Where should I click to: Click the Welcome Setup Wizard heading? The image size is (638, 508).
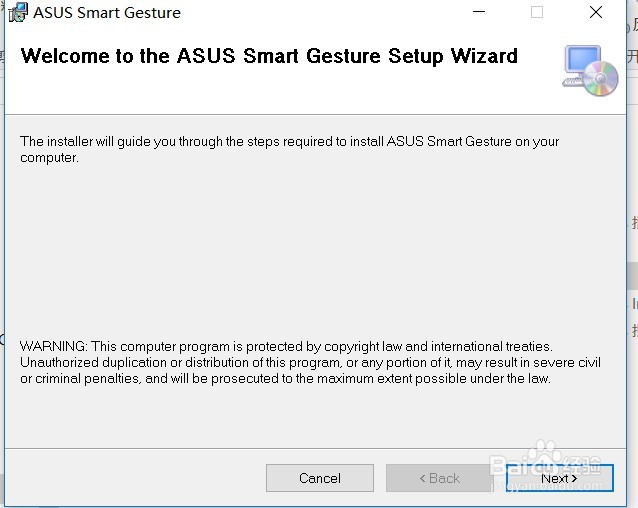point(269,56)
